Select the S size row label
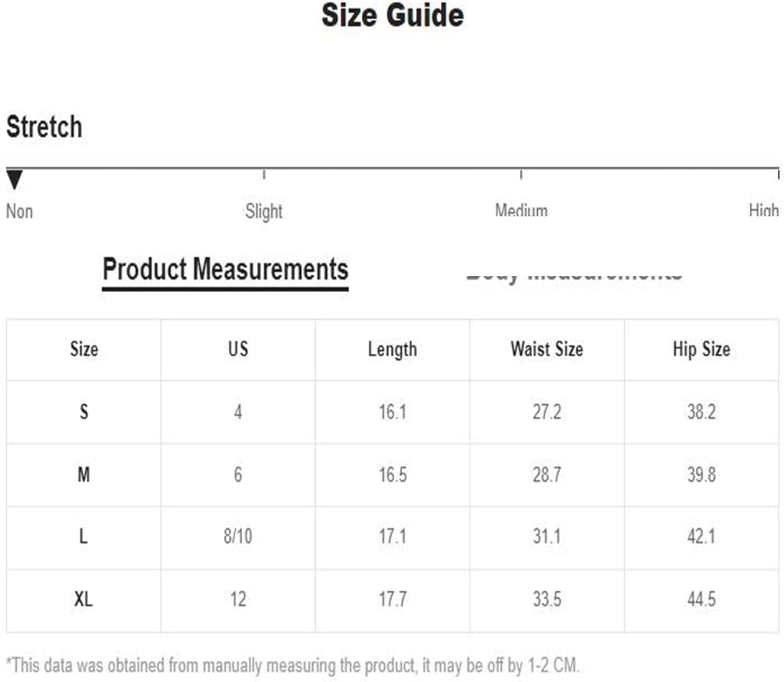The height and width of the screenshot is (682, 784). click(84, 412)
